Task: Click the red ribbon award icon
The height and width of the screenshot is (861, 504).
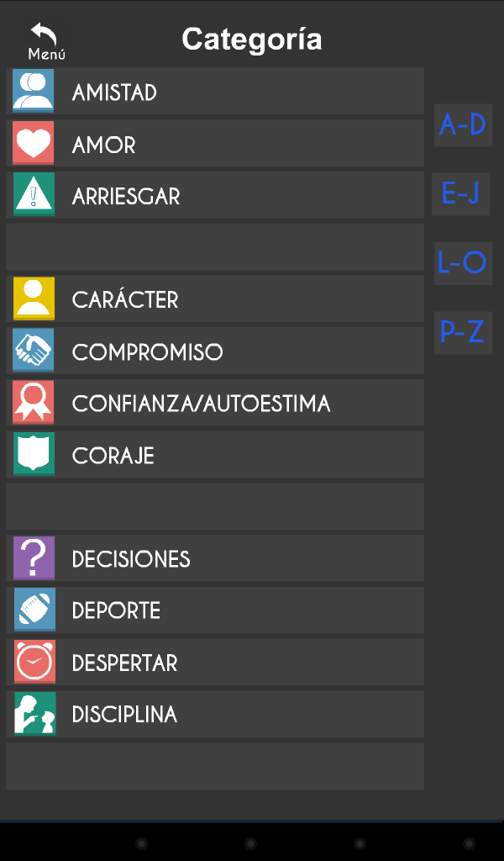Action: coord(34,402)
